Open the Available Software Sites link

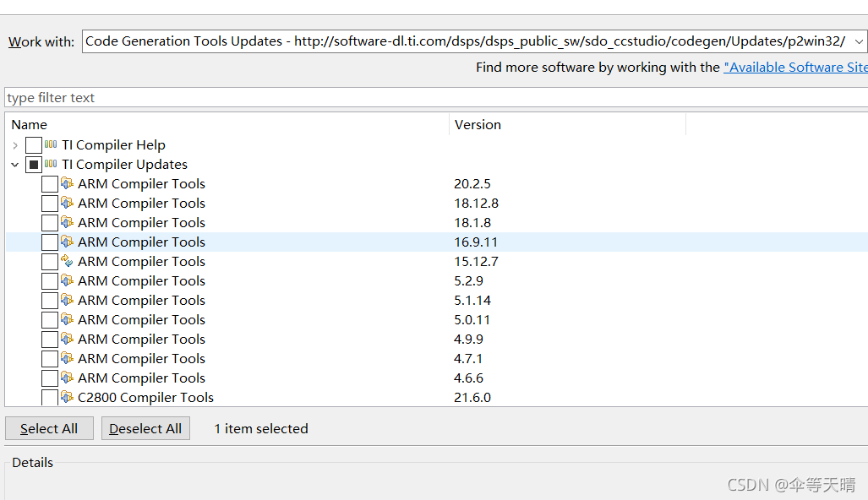click(x=794, y=67)
